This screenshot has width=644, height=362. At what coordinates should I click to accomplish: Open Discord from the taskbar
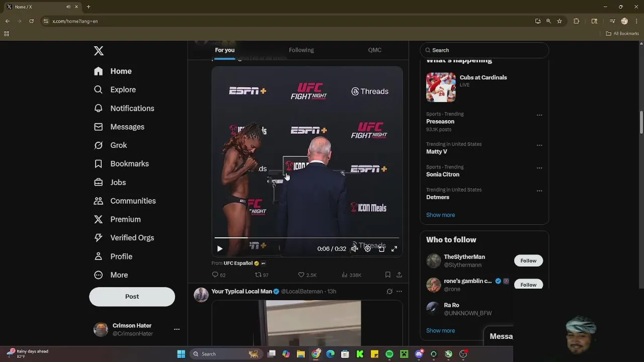(419, 354)
